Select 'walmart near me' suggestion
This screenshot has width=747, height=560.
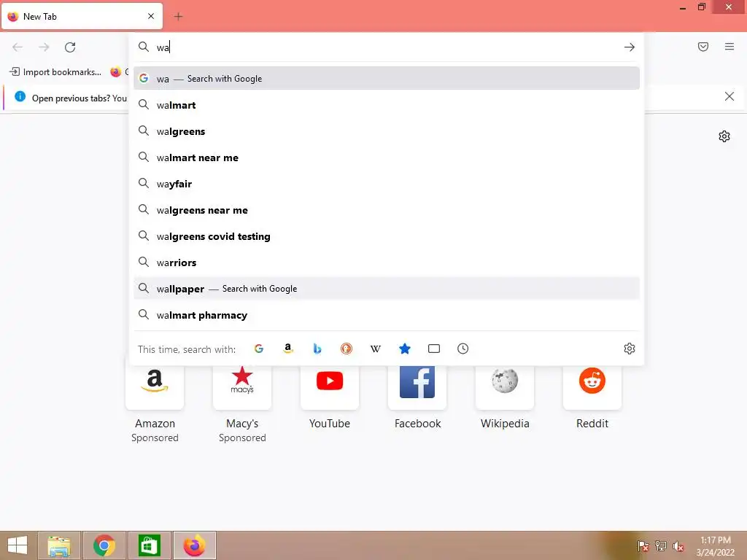tap(387, 157)
